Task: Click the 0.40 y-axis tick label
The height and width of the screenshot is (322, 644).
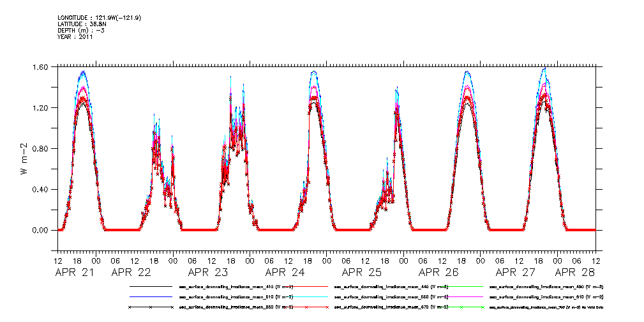Action: [41, 190]
